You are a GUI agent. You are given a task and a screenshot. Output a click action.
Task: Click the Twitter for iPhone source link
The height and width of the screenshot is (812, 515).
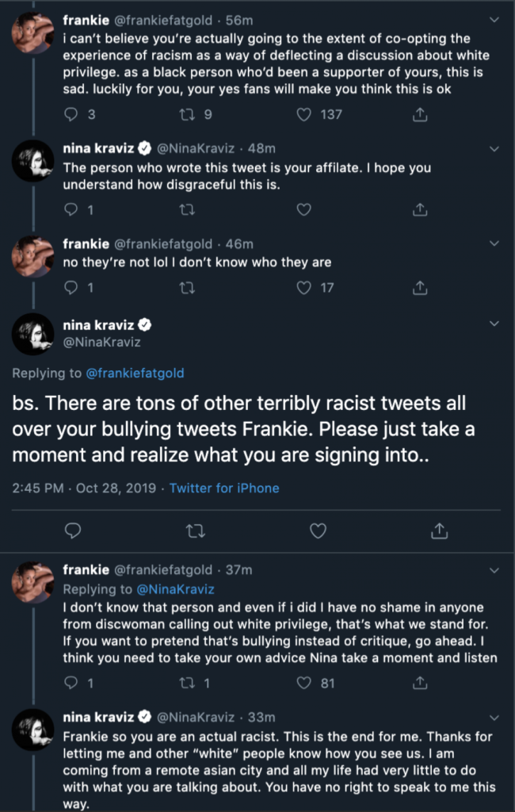tap(224, 488)
